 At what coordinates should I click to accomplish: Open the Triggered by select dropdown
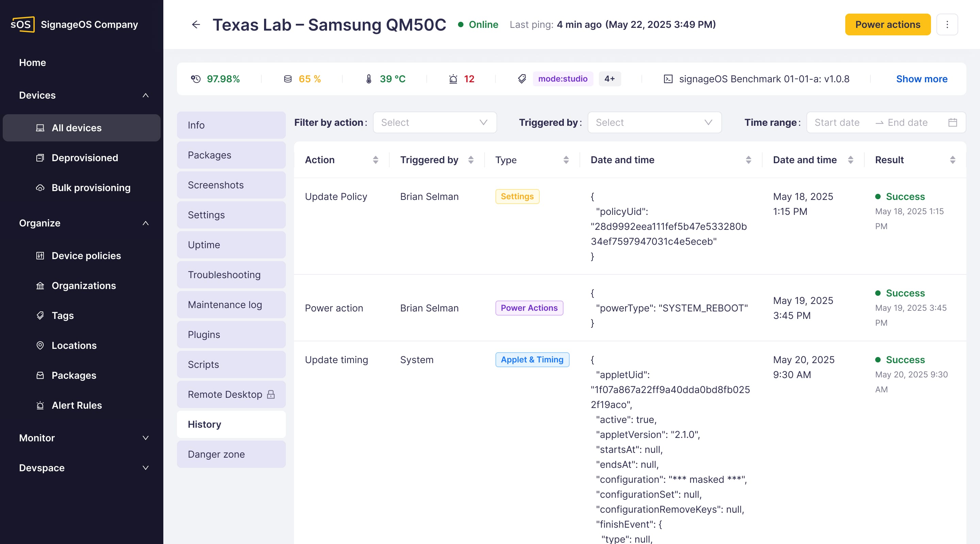(654, 122)
